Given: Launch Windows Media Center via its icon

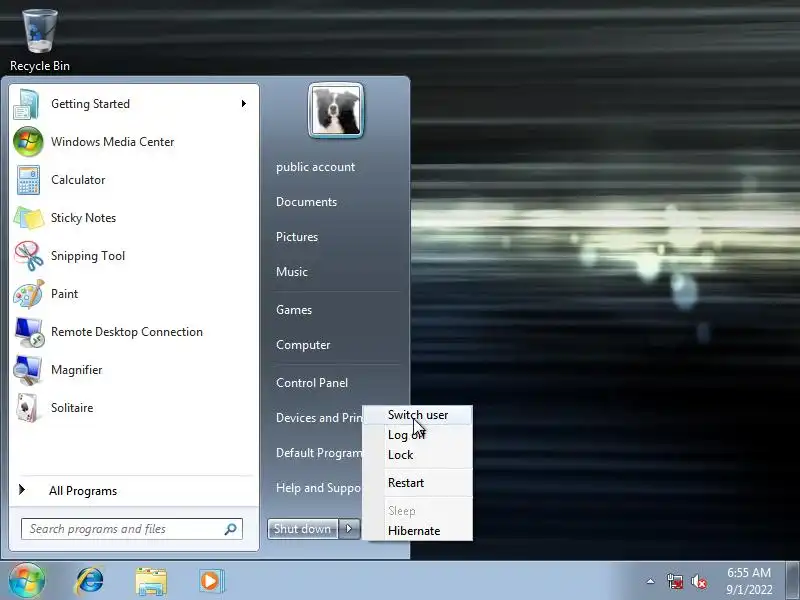Looking at the screenshot, I should point(28,142).
